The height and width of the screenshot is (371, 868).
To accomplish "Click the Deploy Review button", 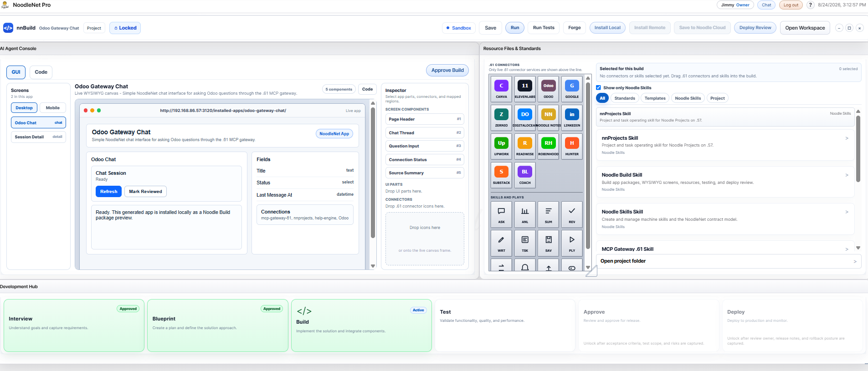I will pos(755,28).
